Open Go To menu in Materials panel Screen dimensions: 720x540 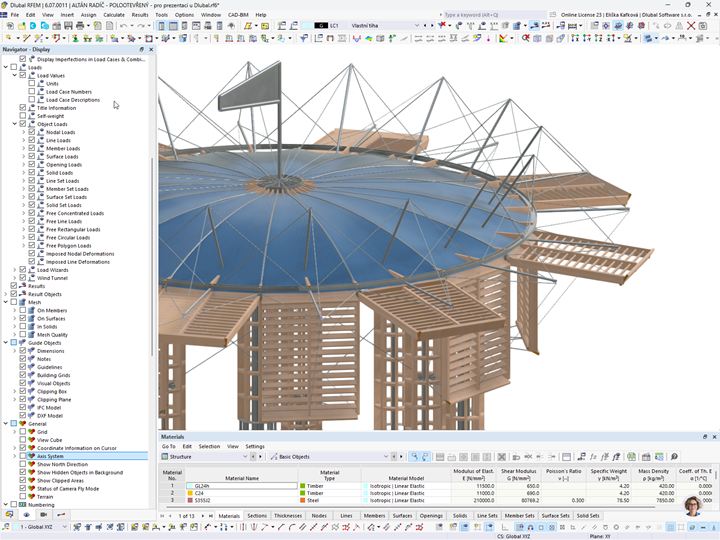[x=168, y=446]
